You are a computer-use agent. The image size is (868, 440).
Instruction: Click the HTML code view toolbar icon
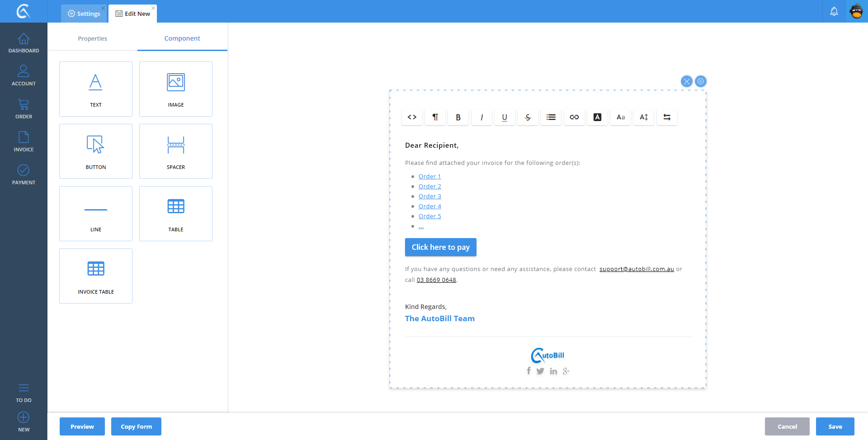[412, 117]
